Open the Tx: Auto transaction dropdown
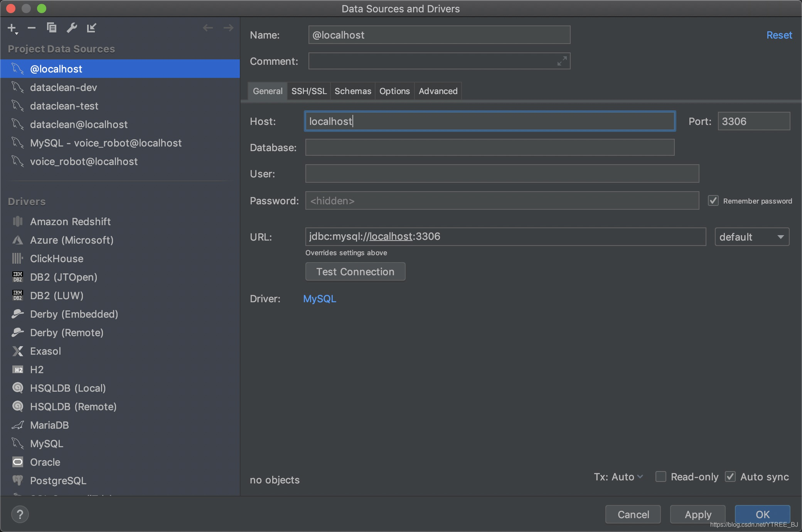 tap(618, 477)
